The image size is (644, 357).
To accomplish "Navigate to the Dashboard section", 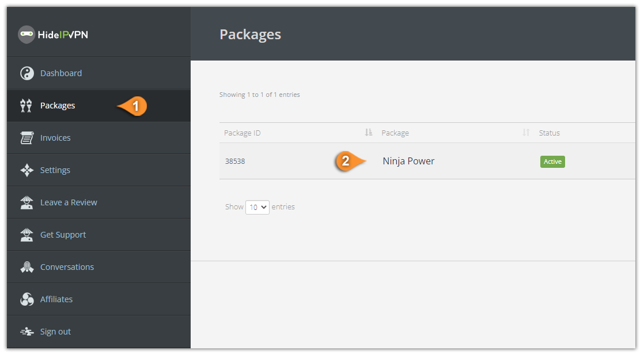I will 61,73.
